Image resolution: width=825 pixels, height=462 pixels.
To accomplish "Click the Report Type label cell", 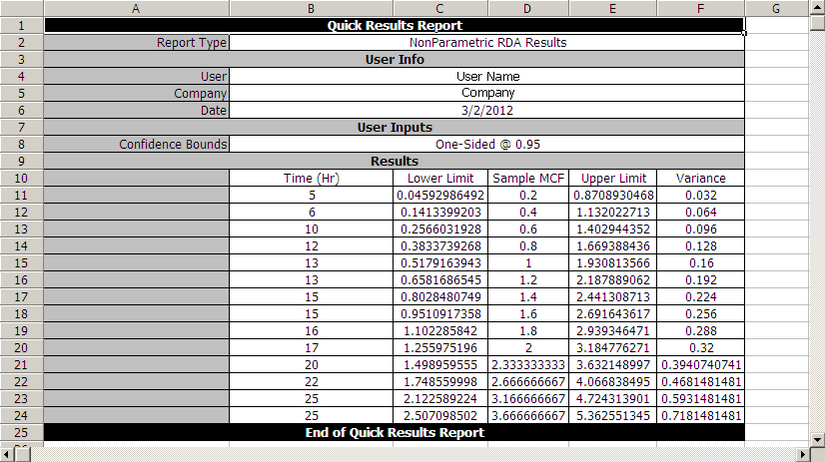I will click(136, 43).
